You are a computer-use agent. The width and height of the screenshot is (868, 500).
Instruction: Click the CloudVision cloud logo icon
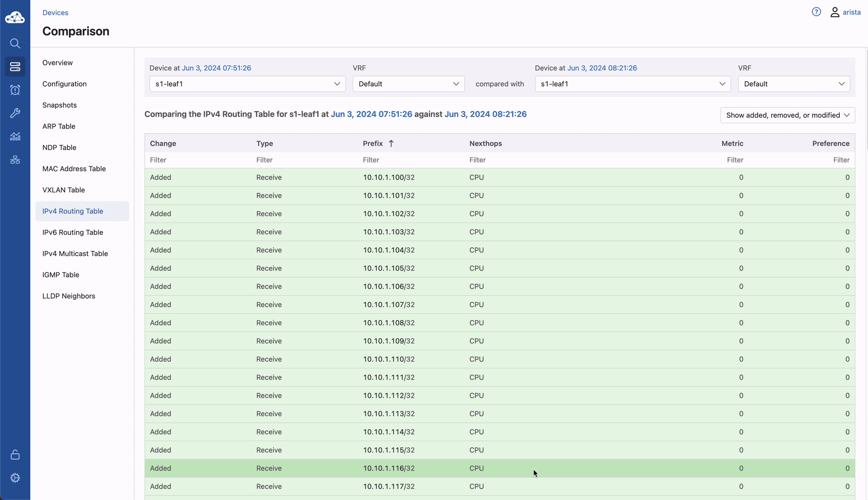[x=15, y=17]
